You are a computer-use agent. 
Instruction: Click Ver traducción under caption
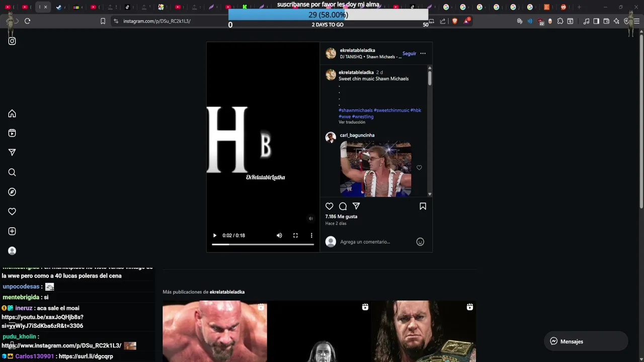tap(352, 122)
